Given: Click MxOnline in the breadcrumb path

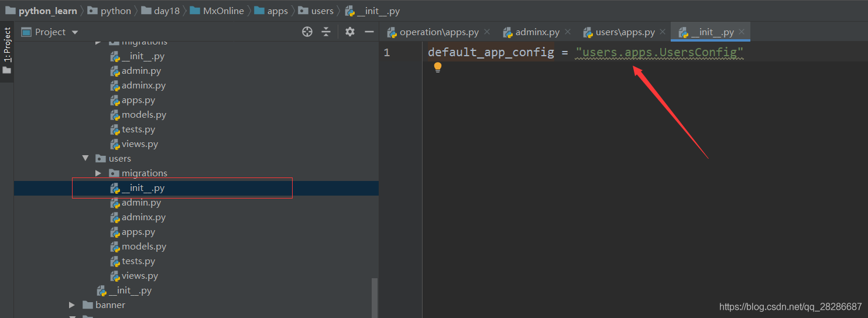Looking at the screenshot, I should [x=223, y=11].
